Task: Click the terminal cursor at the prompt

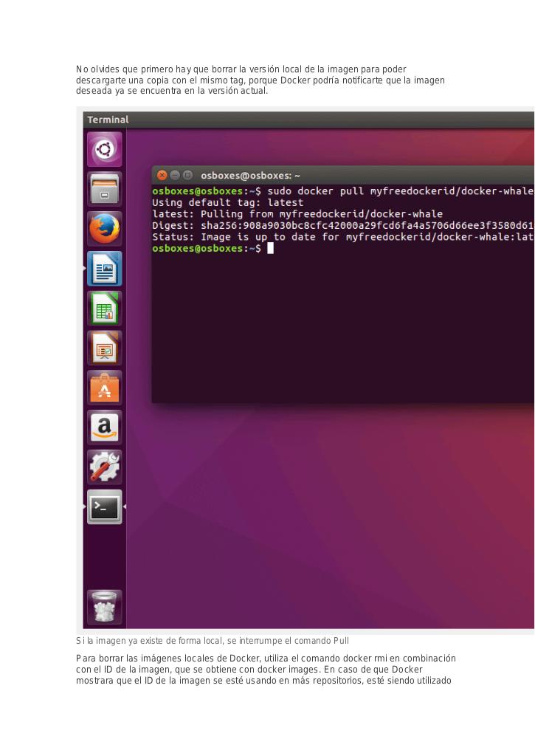Action: 270,248
